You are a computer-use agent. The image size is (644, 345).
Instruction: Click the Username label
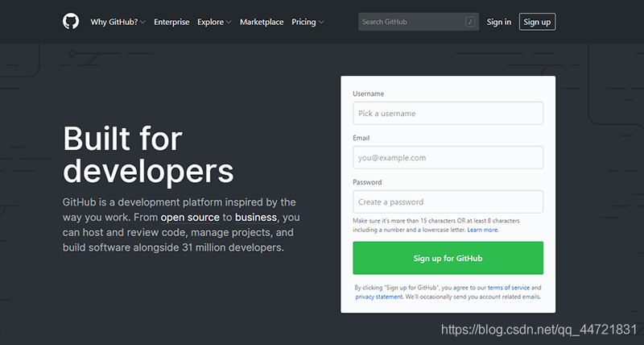[369, 94]
